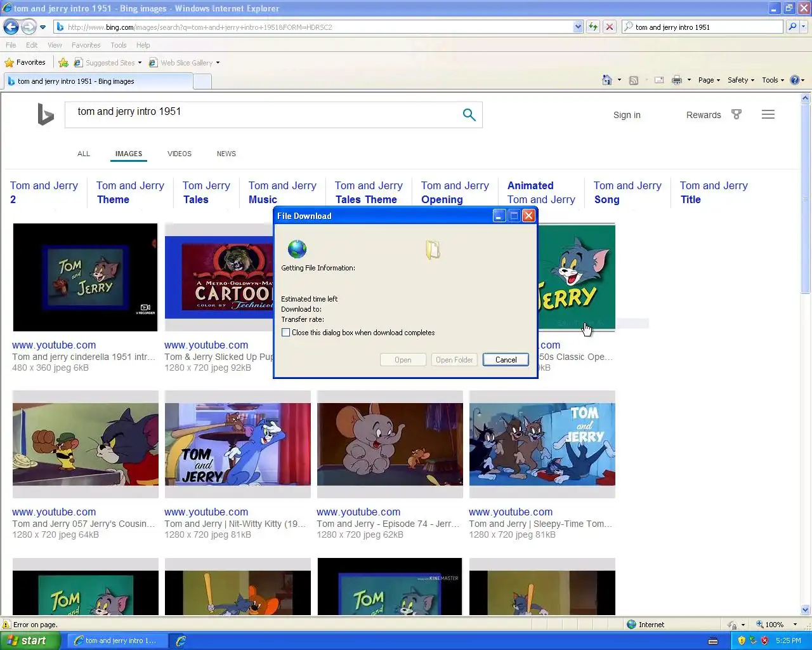Click the Rewards medal icon
812x650 pixels.
(737, 114)
